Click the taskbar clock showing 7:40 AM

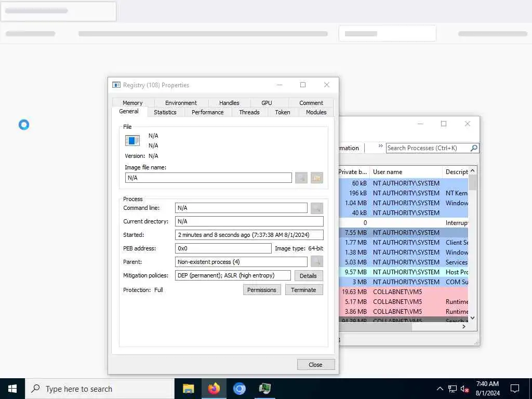click(487, 389)
